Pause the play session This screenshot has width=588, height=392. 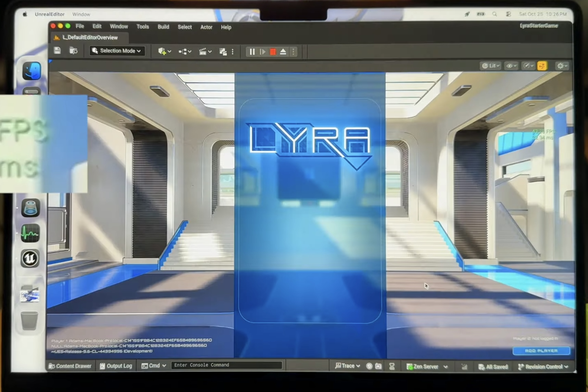click(x=252, y=52)
